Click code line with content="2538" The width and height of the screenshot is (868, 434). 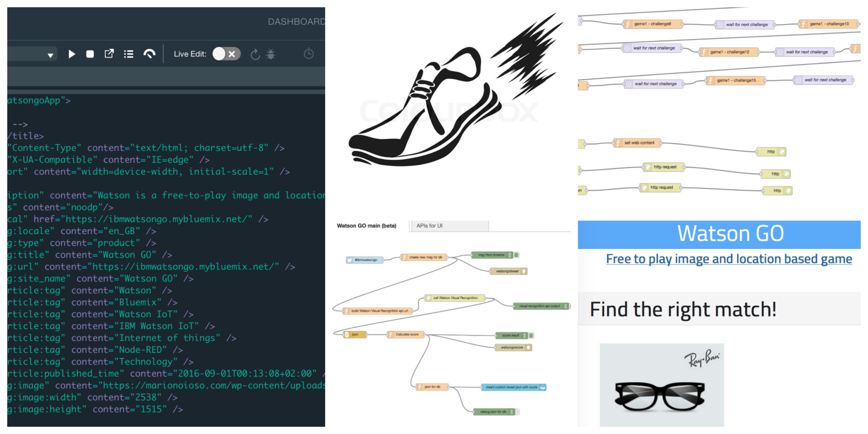pos(92,397)
